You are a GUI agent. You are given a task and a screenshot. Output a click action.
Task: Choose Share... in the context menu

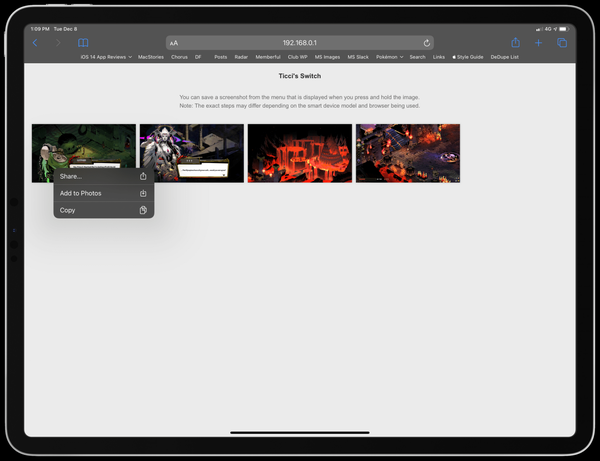pyautogui.click(x=104, y=176)
